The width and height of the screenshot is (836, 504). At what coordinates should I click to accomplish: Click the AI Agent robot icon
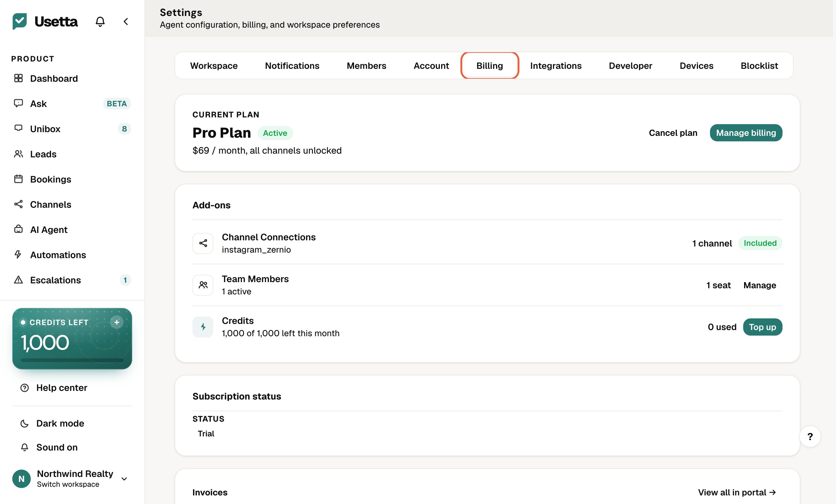tap(18, 229)
